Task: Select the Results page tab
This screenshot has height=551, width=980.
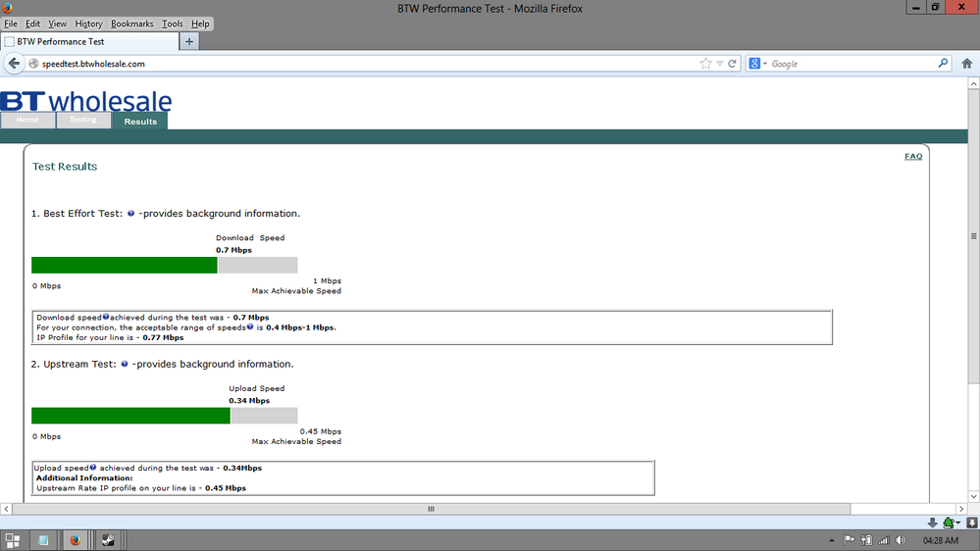Action: (140, 122)
